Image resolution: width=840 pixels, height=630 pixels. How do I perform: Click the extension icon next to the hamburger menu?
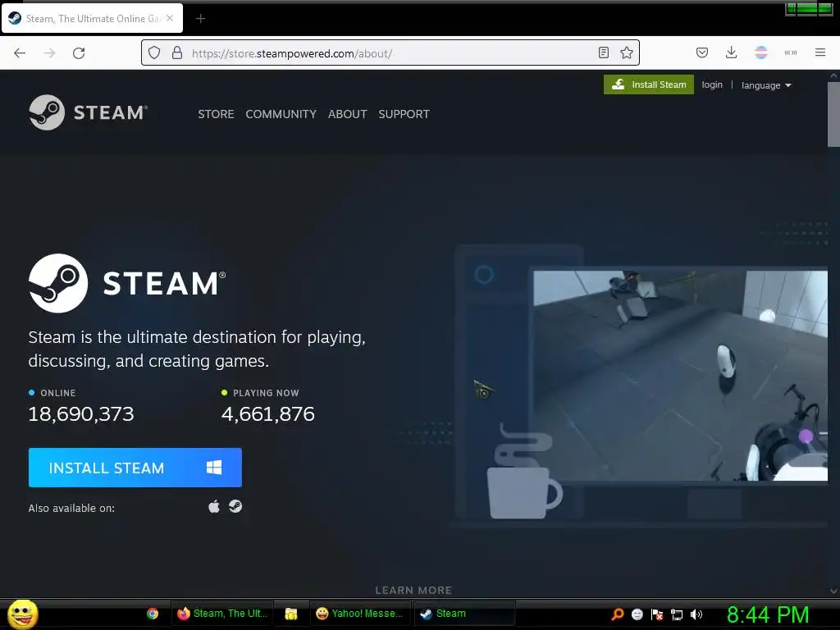coord(790,52)
